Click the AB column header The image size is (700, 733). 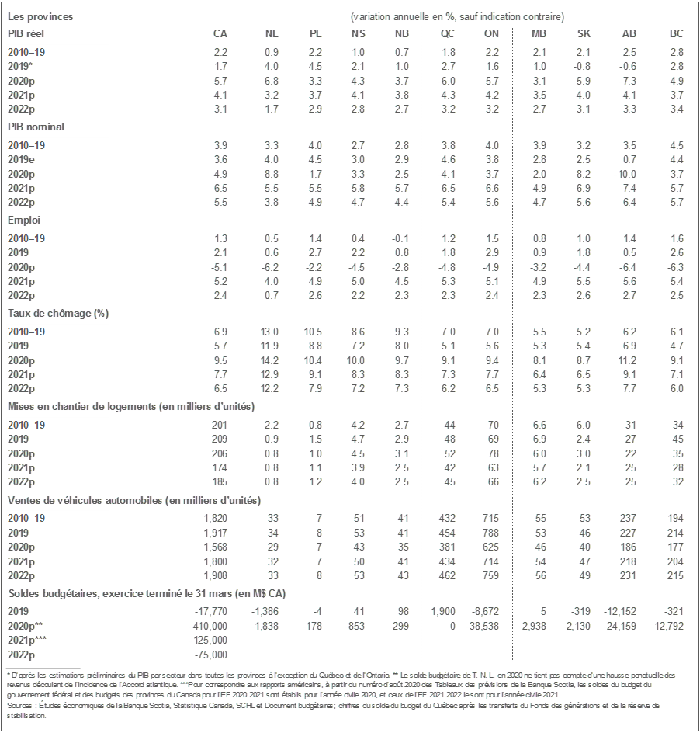[x=629, y=33]
